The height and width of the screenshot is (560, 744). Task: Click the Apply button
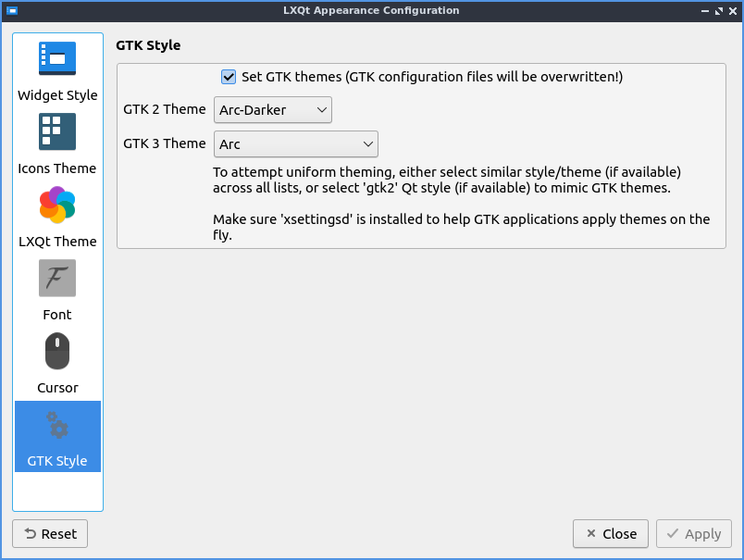[x=694, y=534]
